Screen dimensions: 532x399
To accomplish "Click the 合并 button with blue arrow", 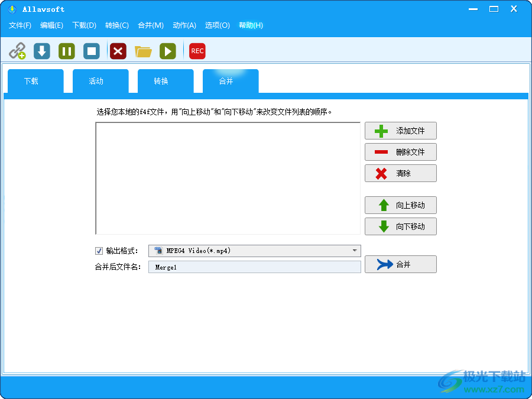I will click(x=401, y=264).
